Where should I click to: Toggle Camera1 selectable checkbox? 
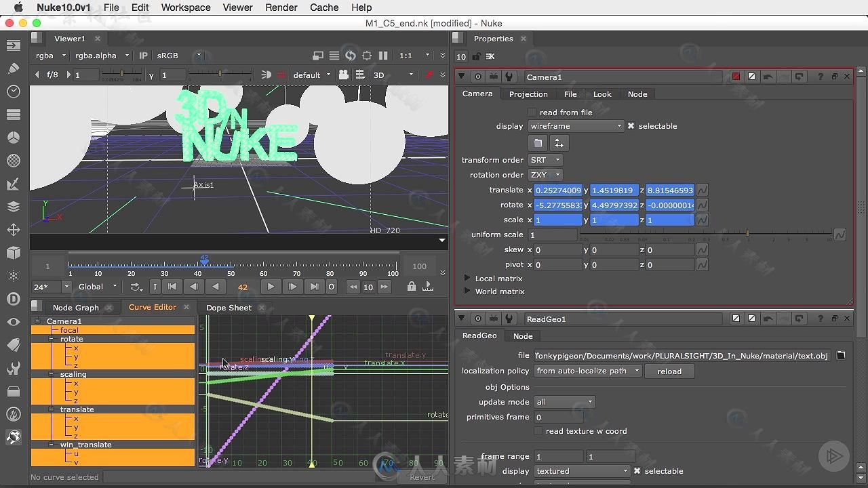pos(631,126)
